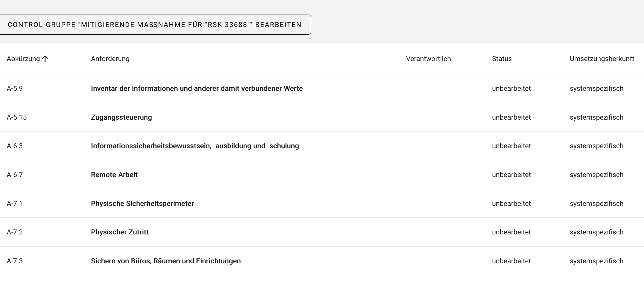Click status "unbearbeitet" for A-7.1
This screenshot has height=283, width=644.
pos(511,204)
